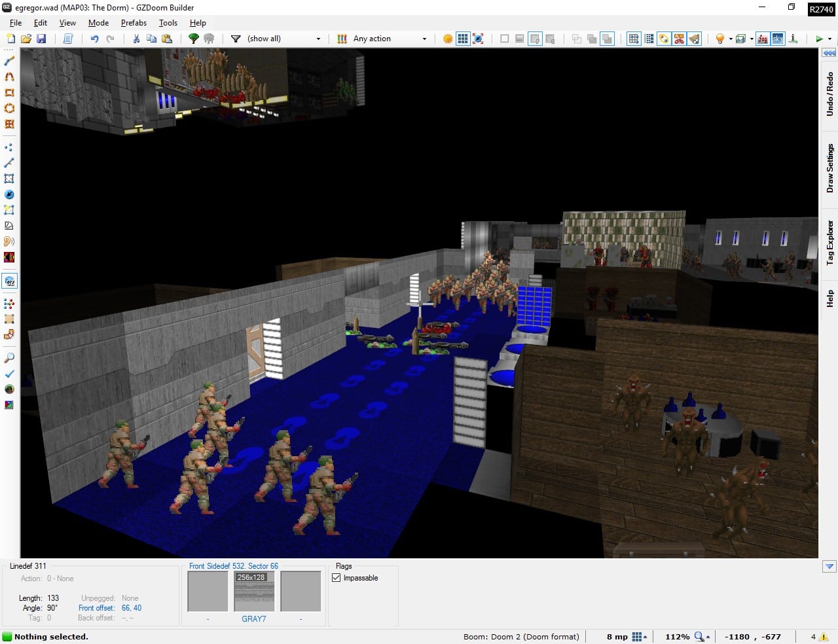Viewport: 838px width, 644px height.
Task: Copy selection with the copy icon
Action: [x=151, y=39]
